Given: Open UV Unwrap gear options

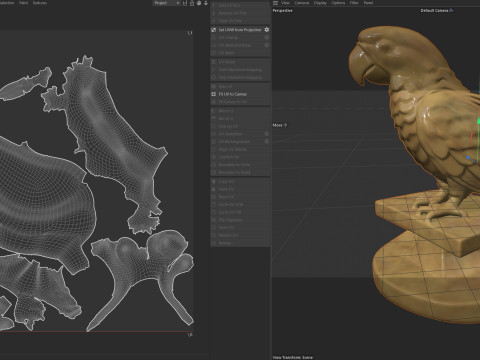Looking at the screenshot, I should tap(267, 38).
